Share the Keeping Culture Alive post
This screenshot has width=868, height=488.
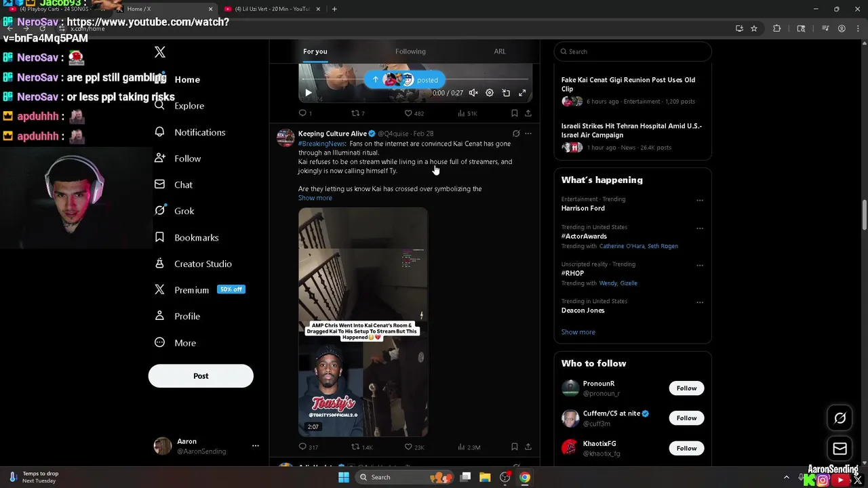(x=528, y=447)
